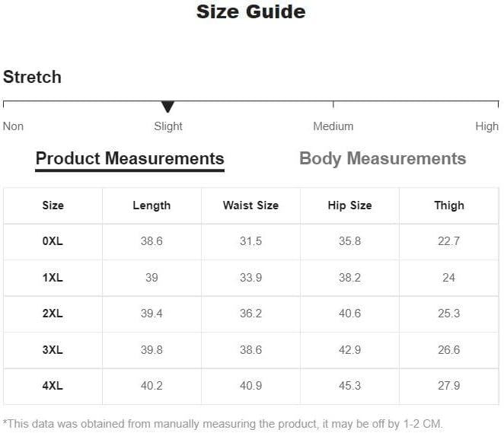This screenshot has height=433, width=504.
Task: Click the Medium stretch label
Action: tap(333, 126)
